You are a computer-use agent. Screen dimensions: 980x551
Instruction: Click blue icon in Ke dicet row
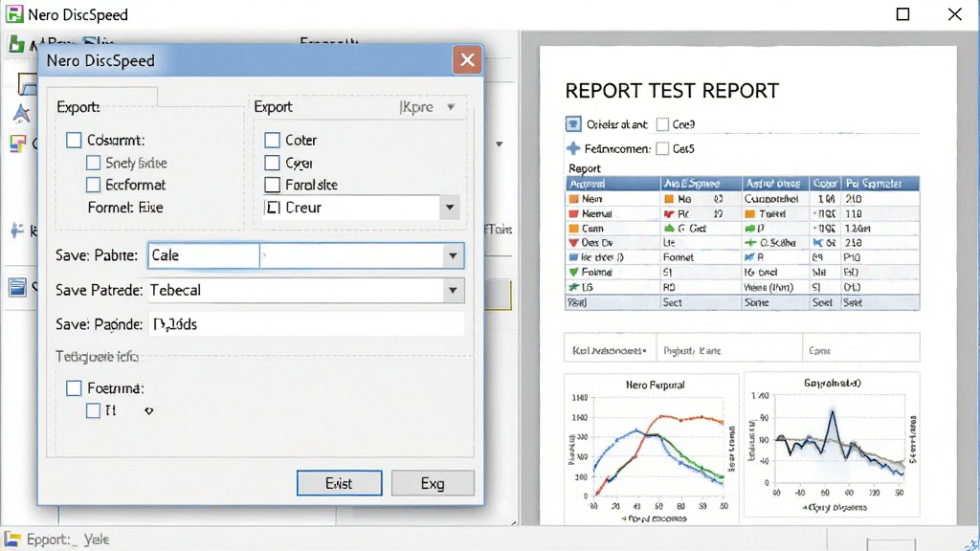point(574,257)
